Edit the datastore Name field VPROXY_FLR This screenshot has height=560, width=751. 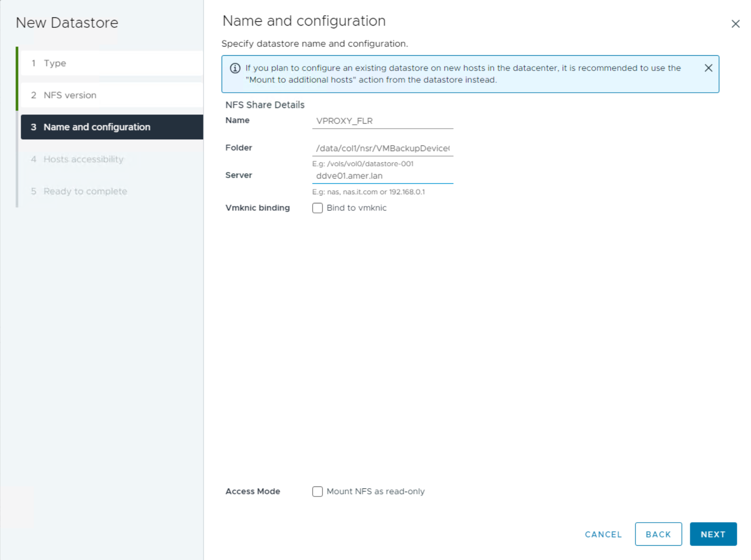(x=383, y=121)
